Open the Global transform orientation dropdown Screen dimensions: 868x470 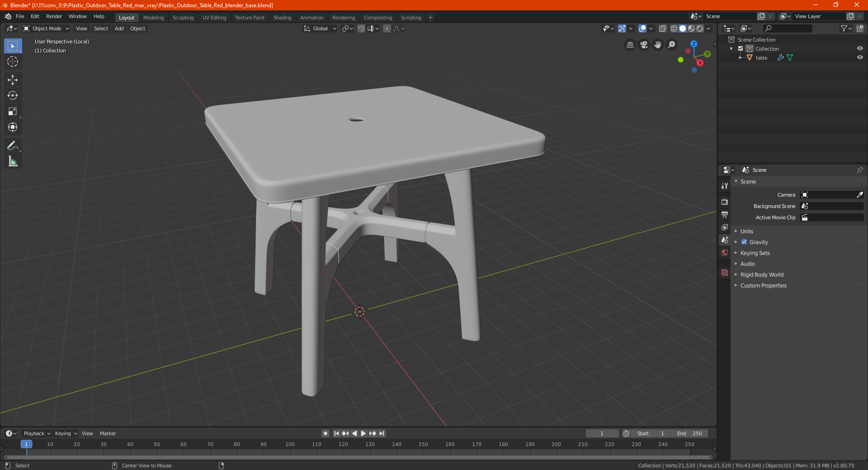tap(320, 28)
